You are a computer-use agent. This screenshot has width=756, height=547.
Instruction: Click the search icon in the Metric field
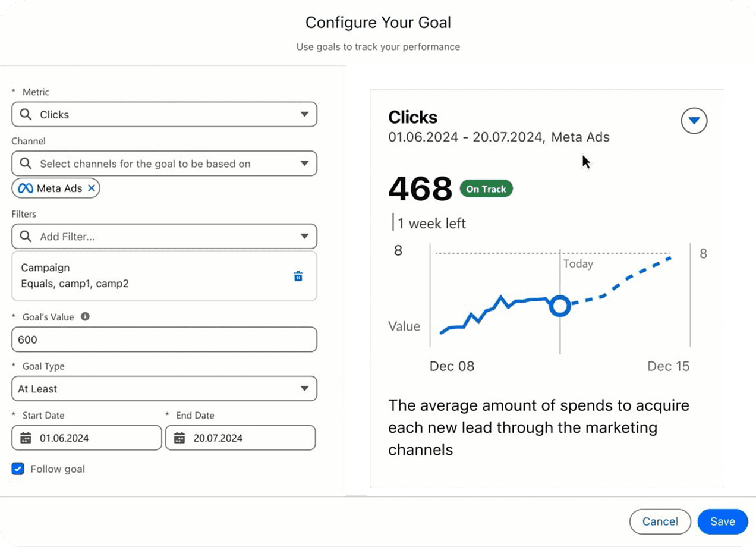point(26,114)
